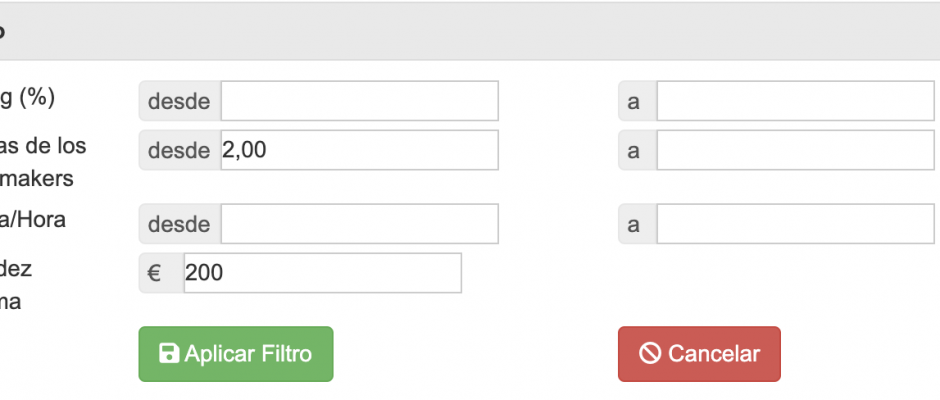The image size is (940, 400).
Task: Click the red Cancelar button text
Action: click(713, 354)
